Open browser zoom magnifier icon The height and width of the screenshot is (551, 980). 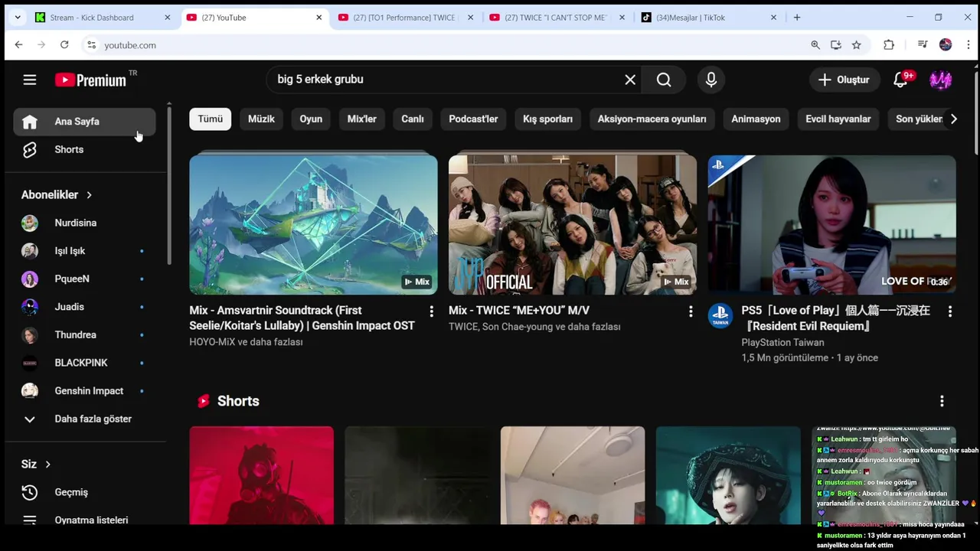(815, 45)
